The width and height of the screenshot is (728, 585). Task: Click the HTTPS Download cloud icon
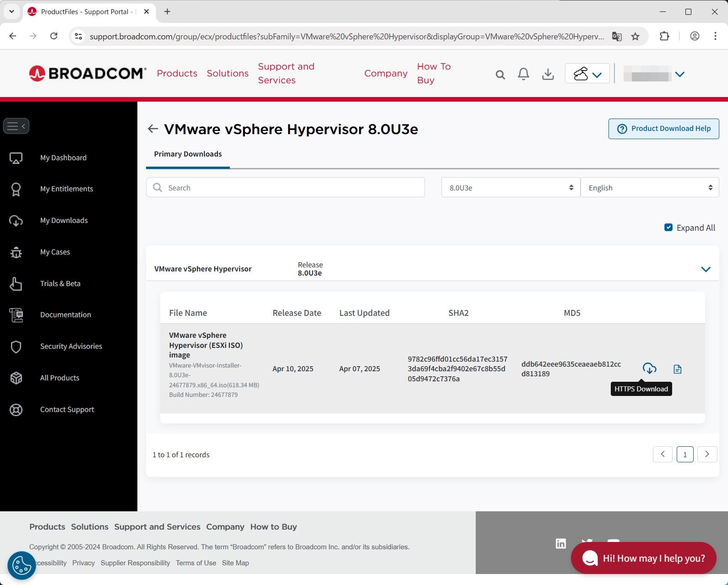(649, 368)
